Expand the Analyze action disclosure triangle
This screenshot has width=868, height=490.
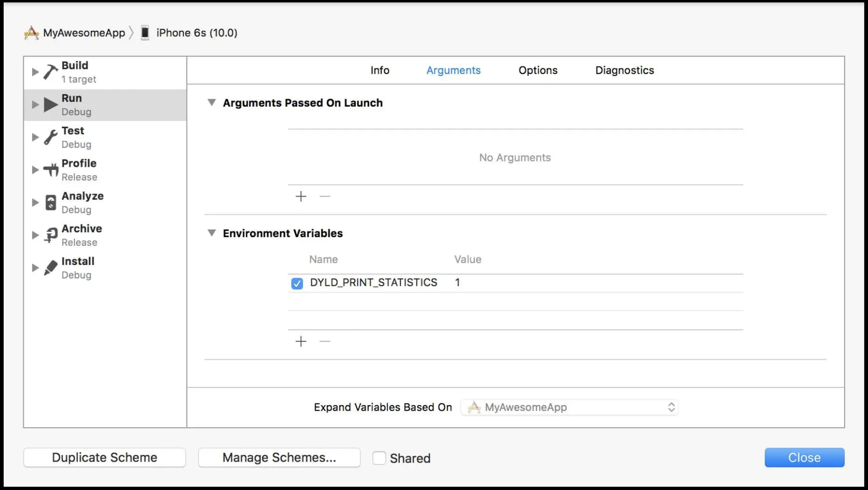[x=35, y=203]
